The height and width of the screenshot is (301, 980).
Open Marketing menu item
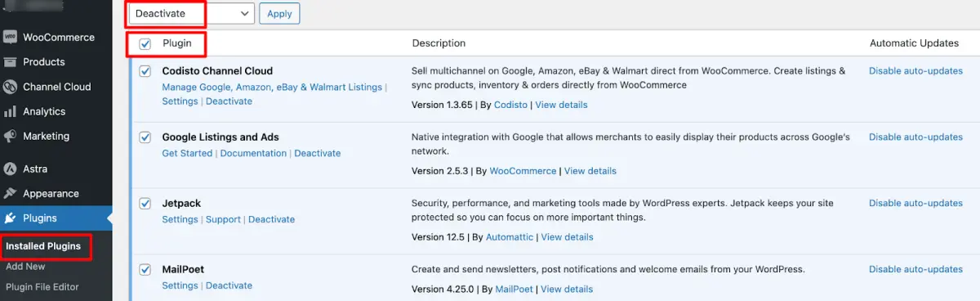click(x=46, y=136)
